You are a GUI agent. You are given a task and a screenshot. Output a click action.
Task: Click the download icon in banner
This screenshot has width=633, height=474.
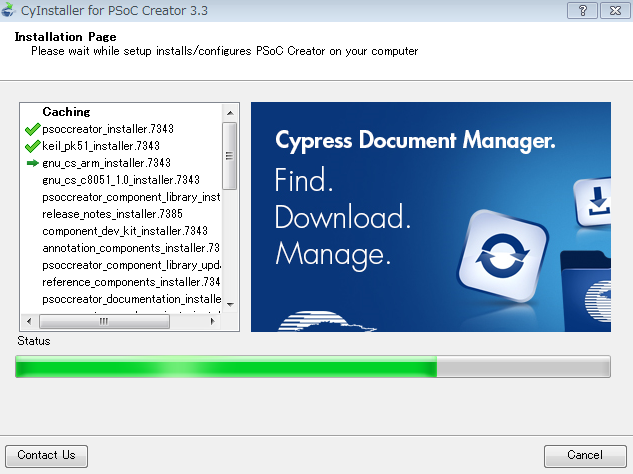tap(593, 202)
